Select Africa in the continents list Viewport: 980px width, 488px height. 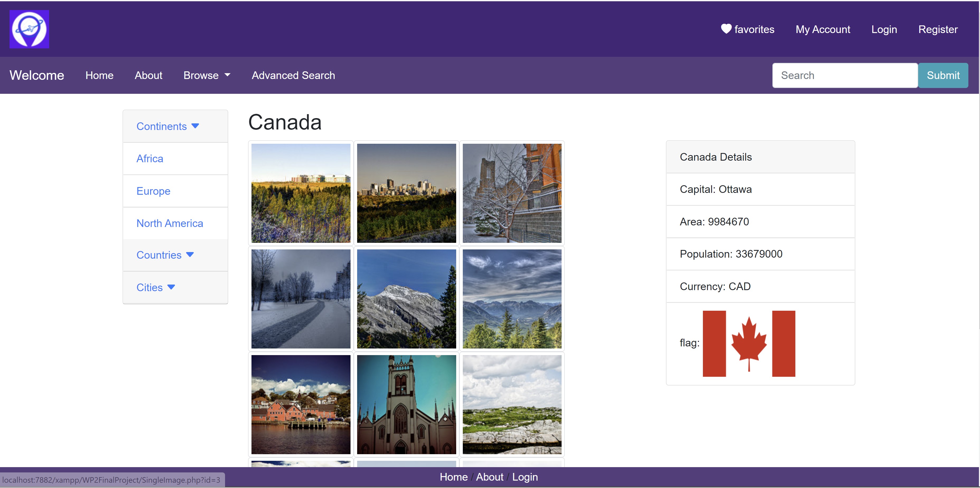175,159
